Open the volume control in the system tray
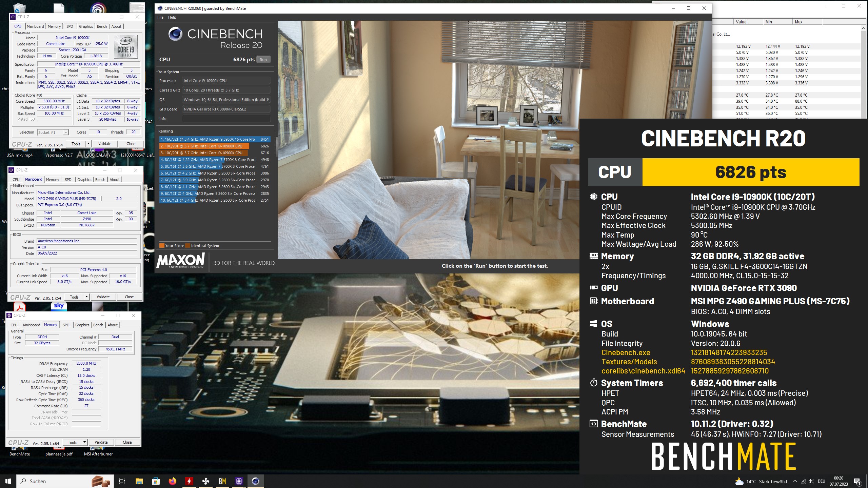Image resolution: width=868 pixels, height=488 pixels. coord(811,481)
